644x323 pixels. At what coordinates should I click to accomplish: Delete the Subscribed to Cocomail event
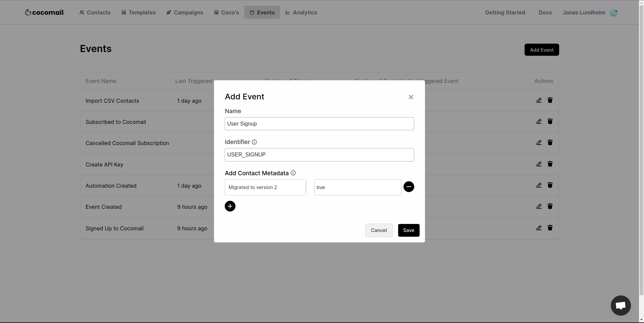pos(550,121)
